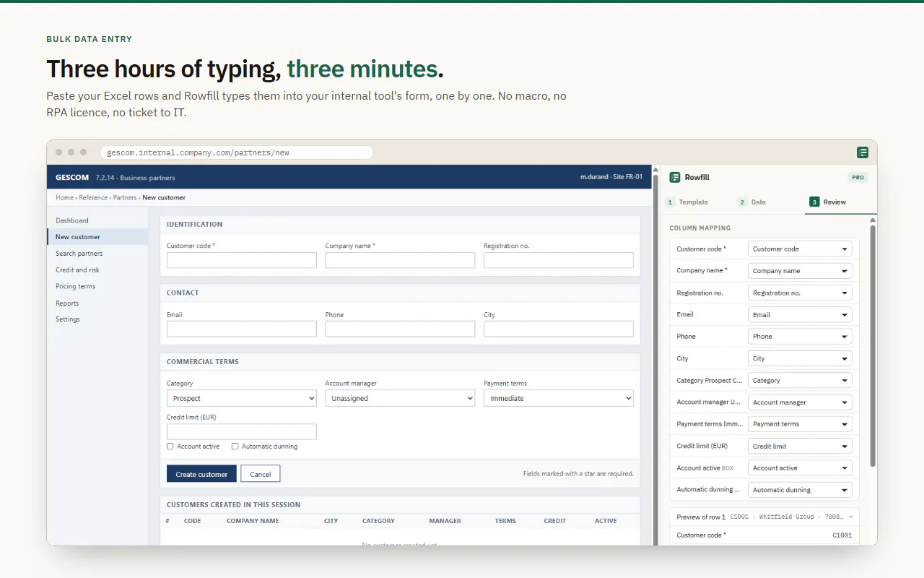
Task: Click the GESCOM logo text
Action: click(x=72, y=177)
